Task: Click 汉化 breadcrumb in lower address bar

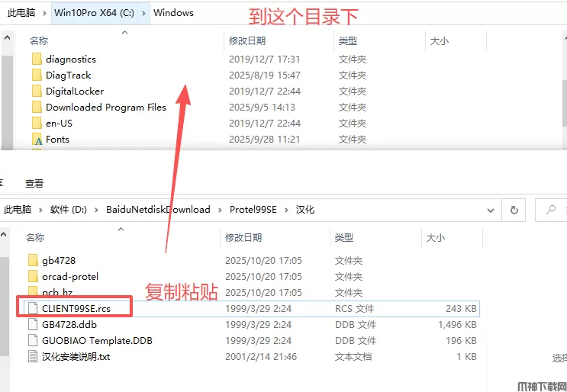Action: click(305, 210)
